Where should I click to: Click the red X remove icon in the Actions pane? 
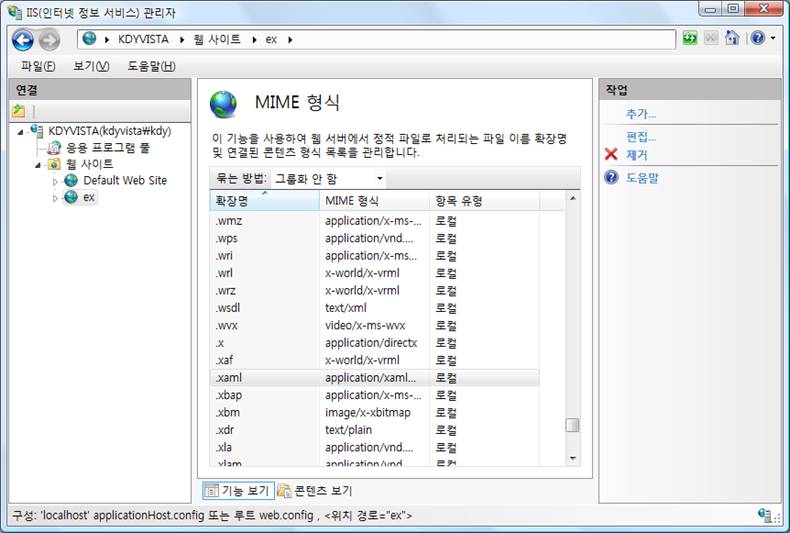tap(612, 155)
